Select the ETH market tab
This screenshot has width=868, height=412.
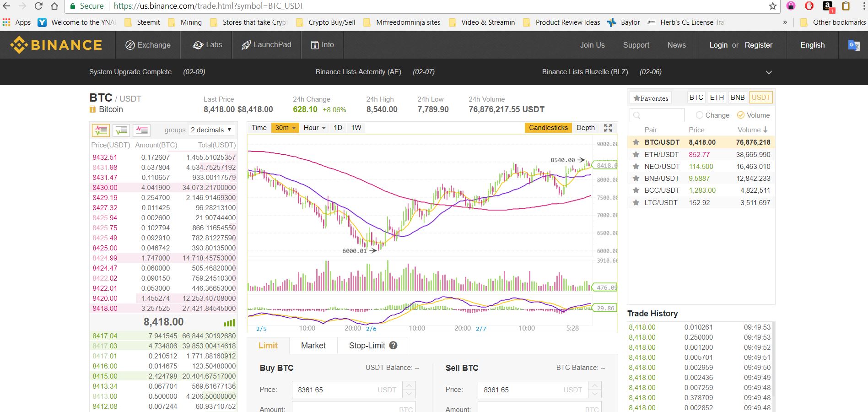(x=717, y=97)
